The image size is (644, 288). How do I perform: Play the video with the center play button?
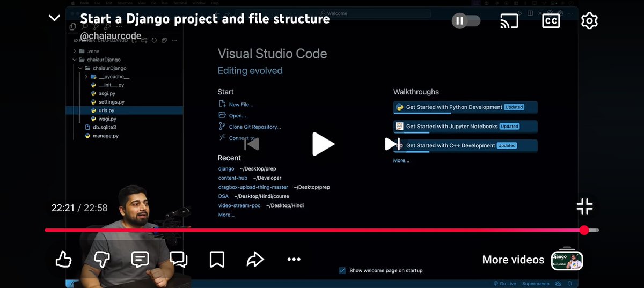[x=323, y=144]
